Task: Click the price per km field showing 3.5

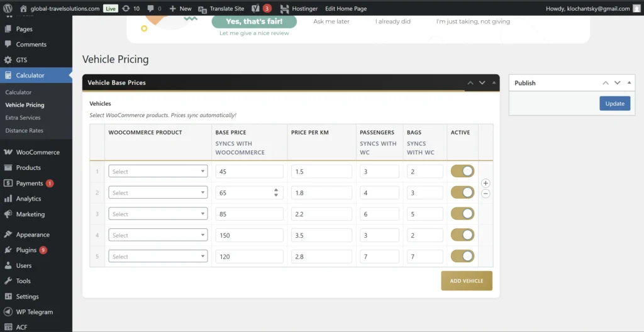Action: tap(321, 235)
